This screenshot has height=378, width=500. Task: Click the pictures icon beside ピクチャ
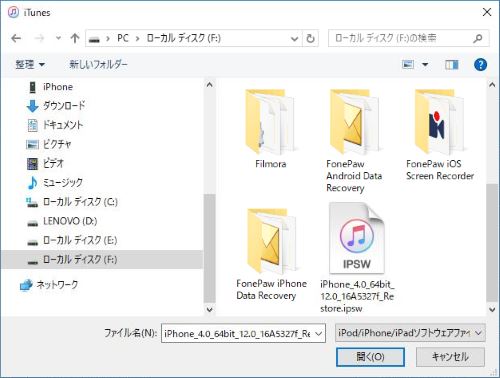click(x=32, y=144)
